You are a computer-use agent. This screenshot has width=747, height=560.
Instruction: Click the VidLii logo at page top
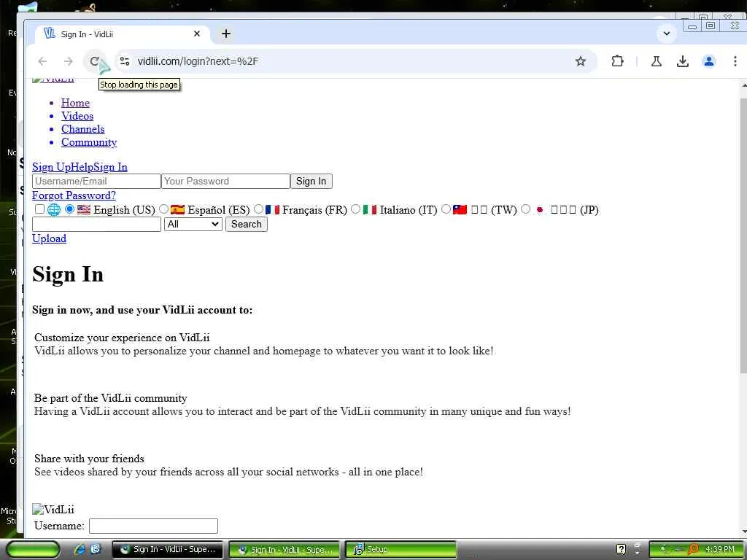(53, 80)
